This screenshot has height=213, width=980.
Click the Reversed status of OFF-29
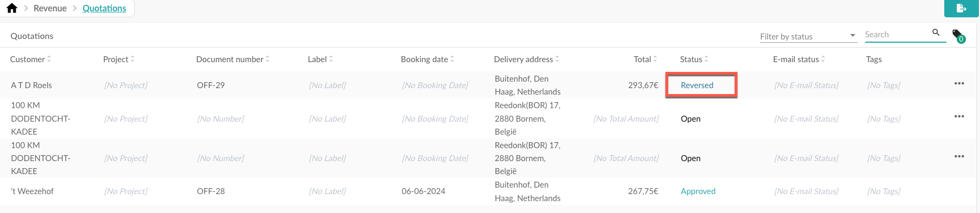click(x=697, y=85)
